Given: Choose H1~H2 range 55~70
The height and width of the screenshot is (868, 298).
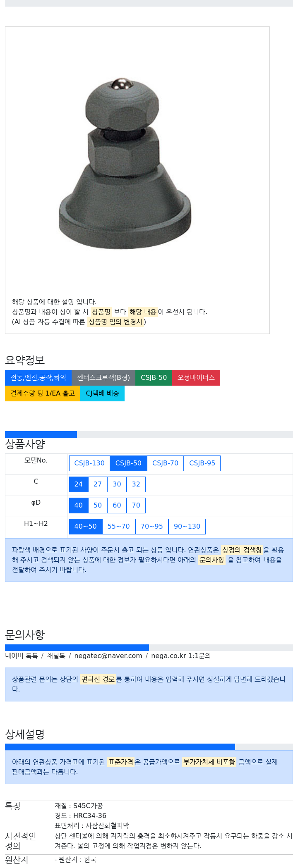Looking at the screenshot, I should 119,526.
